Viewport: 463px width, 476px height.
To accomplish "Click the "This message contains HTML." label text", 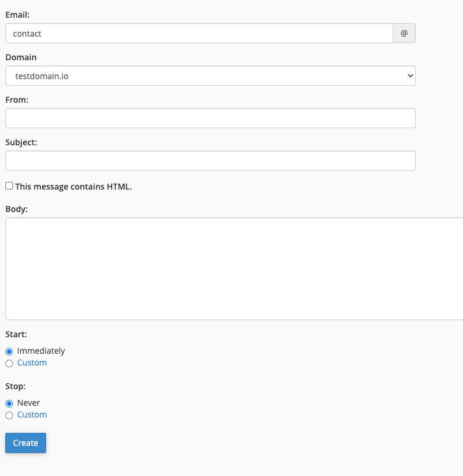I will pyautogui.click(x=74, y=187).
